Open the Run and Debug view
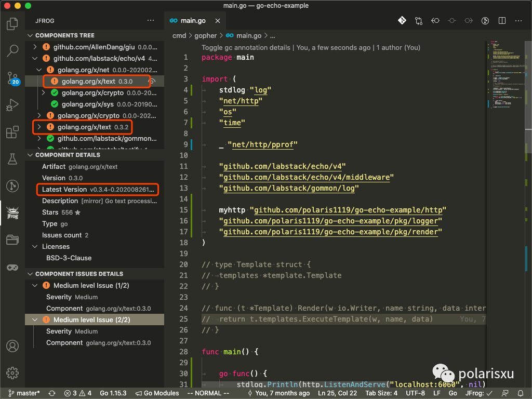The height and width of the screenshot is (399, 532). click(12, 105)
